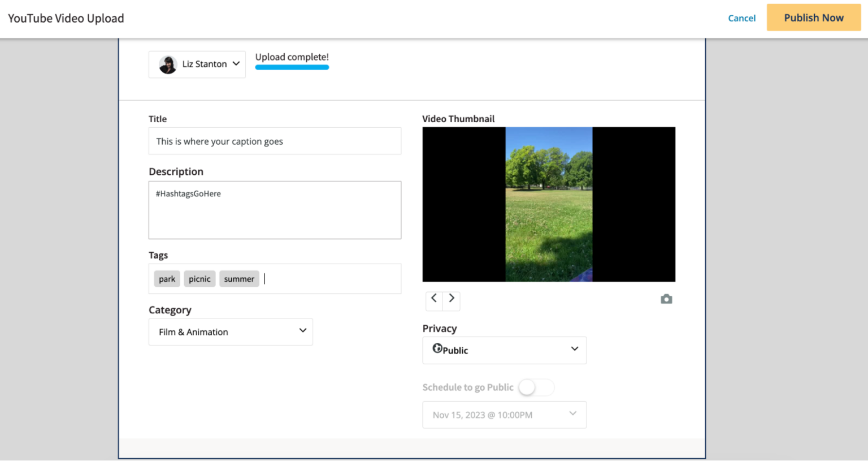This screenshot has height=461, width=868.
Task: Click the Description box containing #HashtagsGoHere
Action: (275, 210)
